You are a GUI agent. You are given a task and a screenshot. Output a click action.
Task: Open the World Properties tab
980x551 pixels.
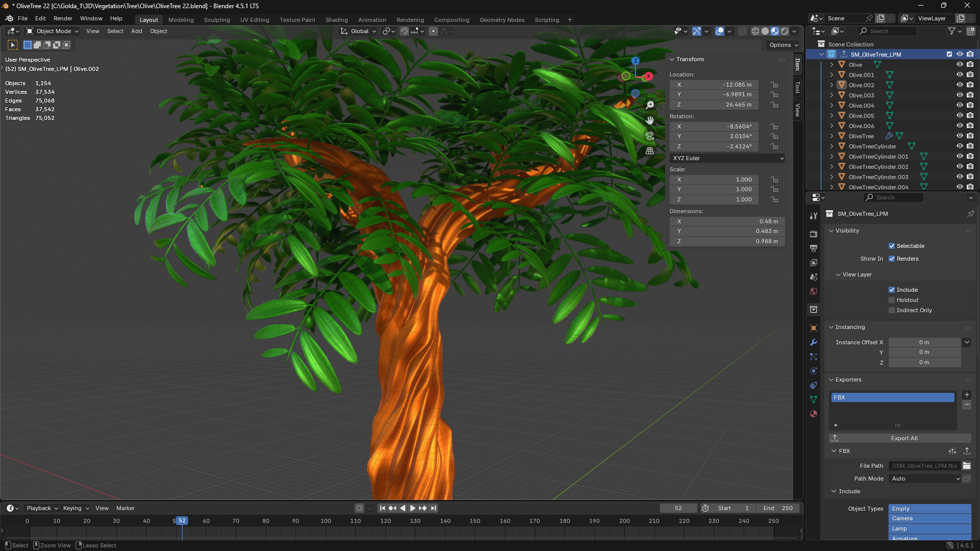814,291
